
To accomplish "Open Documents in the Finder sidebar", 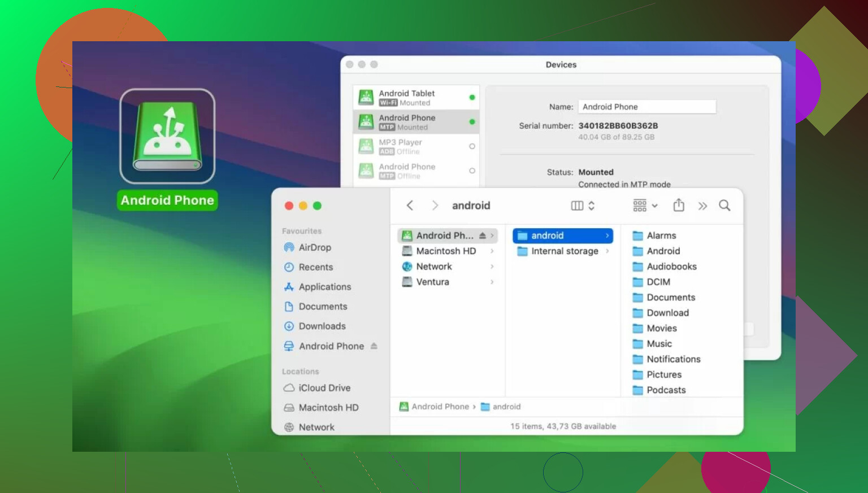I will (x=323, y=307).
